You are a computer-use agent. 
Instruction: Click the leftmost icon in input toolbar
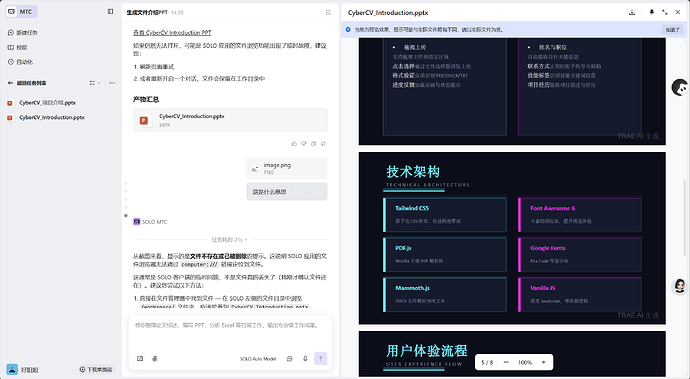[140, 359]
